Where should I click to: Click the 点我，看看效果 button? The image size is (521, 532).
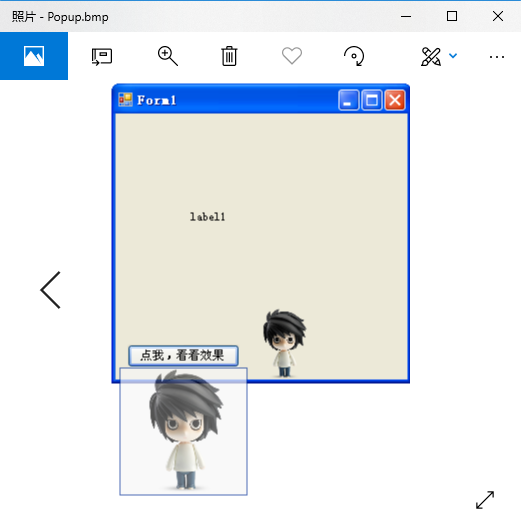tap(183, 356)
